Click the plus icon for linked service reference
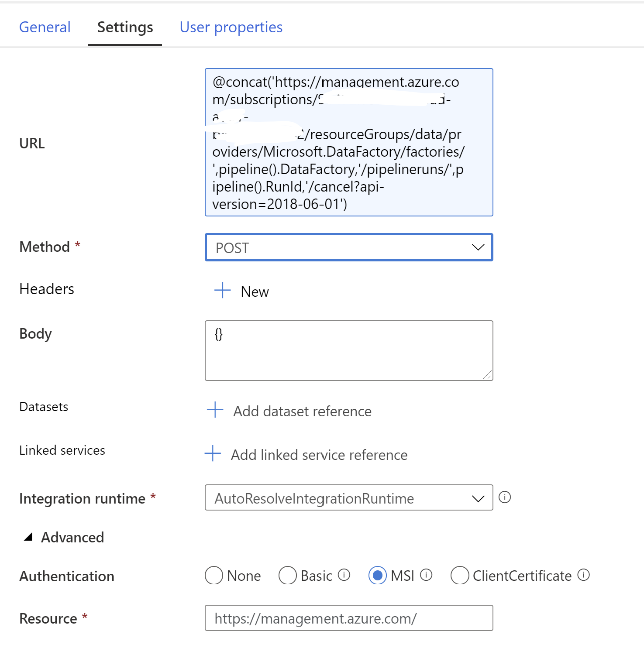The image size is (644, 648). click(213, 453)
